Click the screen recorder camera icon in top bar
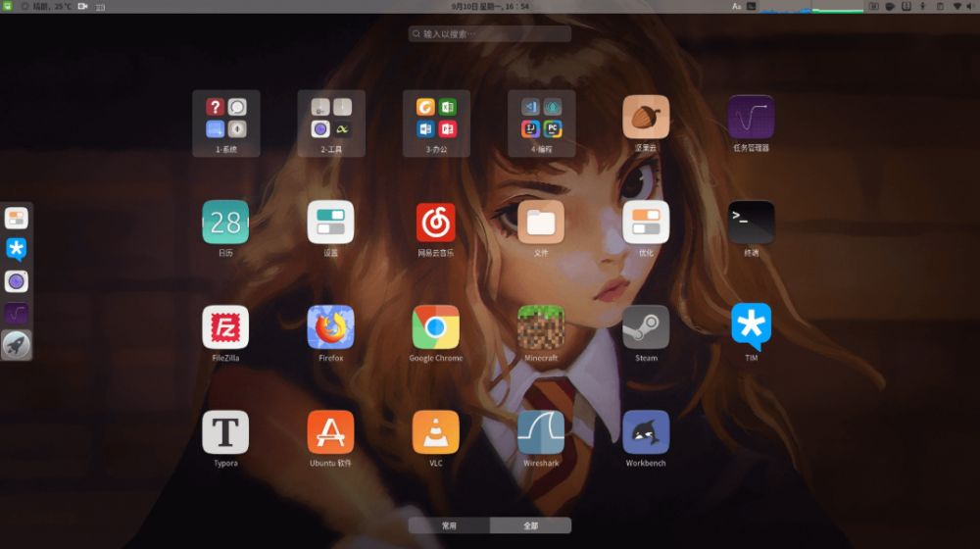This screenshot has height=549, width=980. (x=82, y=6)
